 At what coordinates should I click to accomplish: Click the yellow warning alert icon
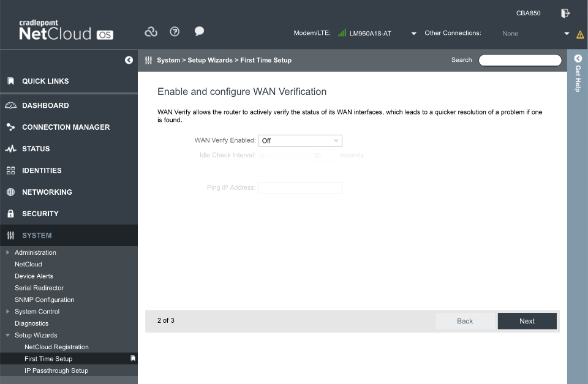click(x=580, y=35)
